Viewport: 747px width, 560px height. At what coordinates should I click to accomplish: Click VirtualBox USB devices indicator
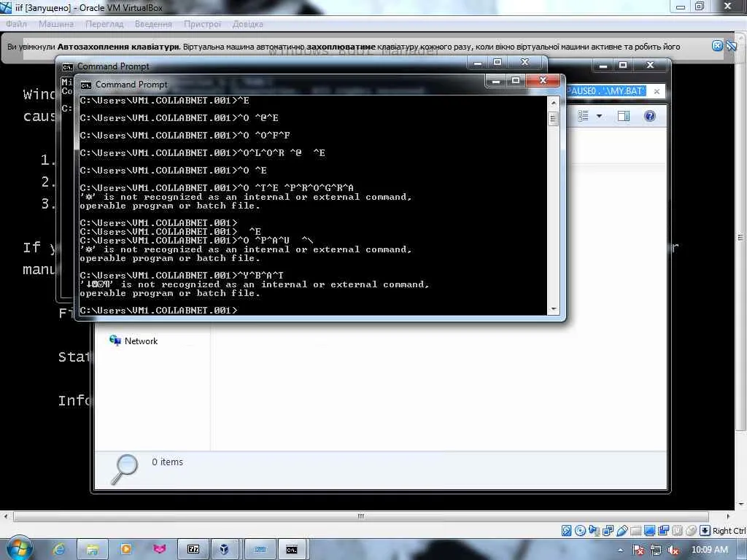point(622,531)
